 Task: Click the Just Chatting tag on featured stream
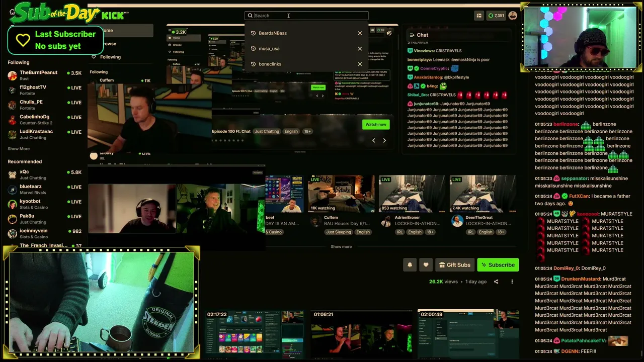(267, 131)
